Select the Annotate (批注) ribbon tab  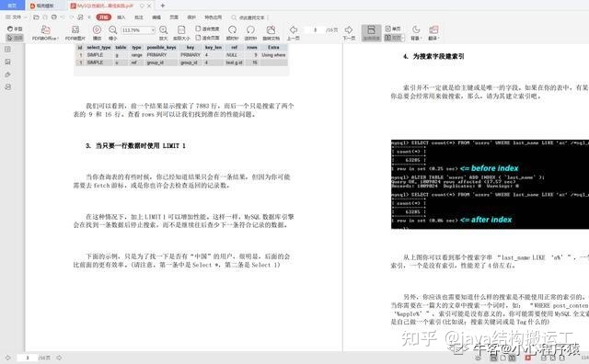point(139,17)
